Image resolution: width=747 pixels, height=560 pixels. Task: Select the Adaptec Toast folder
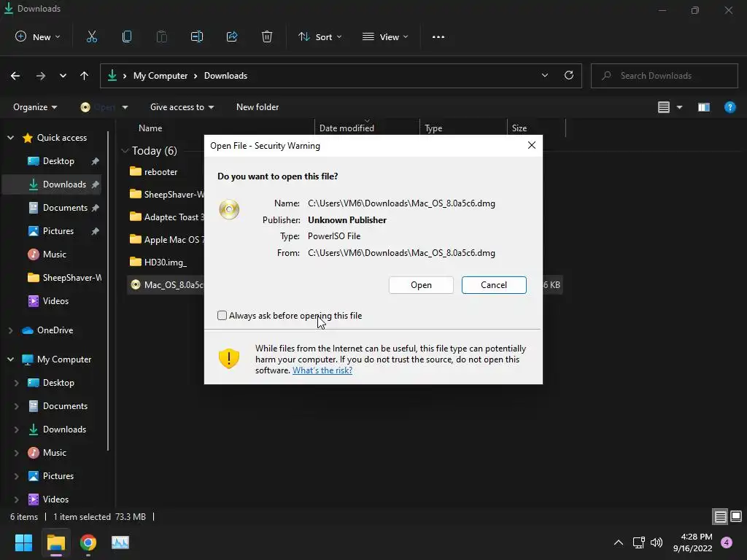[167, 217]
